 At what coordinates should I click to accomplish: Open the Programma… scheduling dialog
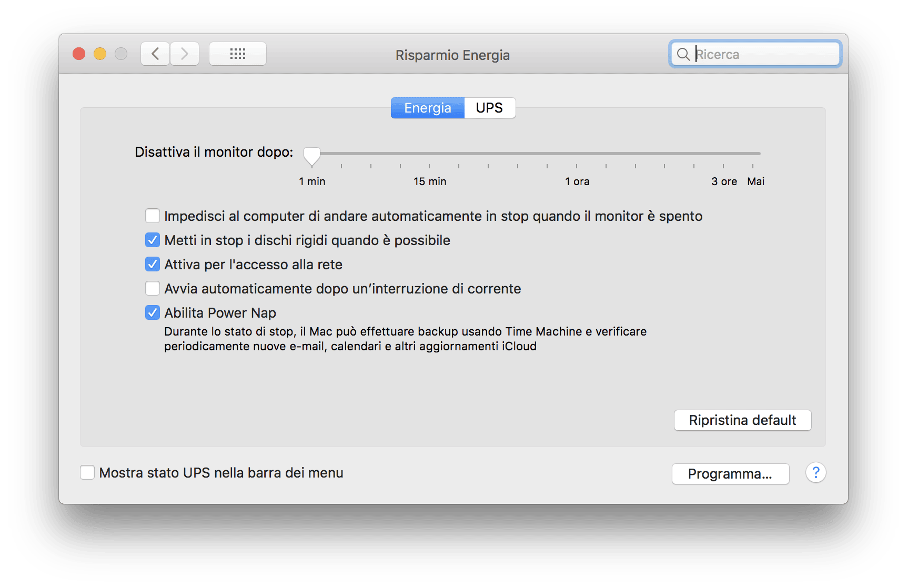click(x=730, y=474)
